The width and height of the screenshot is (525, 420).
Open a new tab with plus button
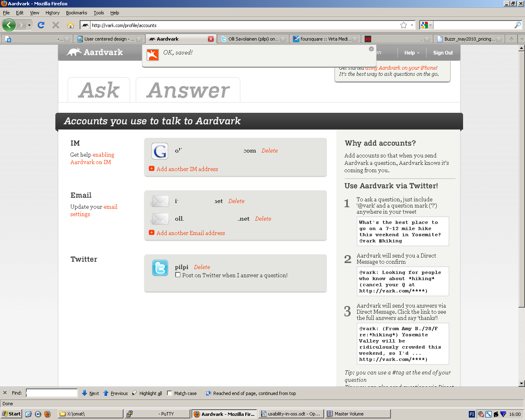511,39
